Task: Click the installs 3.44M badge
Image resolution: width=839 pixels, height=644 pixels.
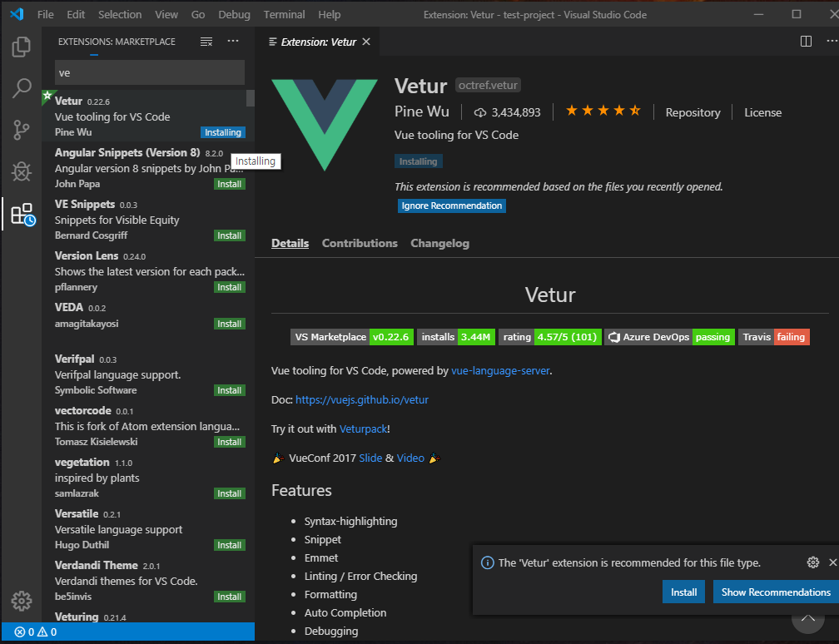Action: (456, 337)
